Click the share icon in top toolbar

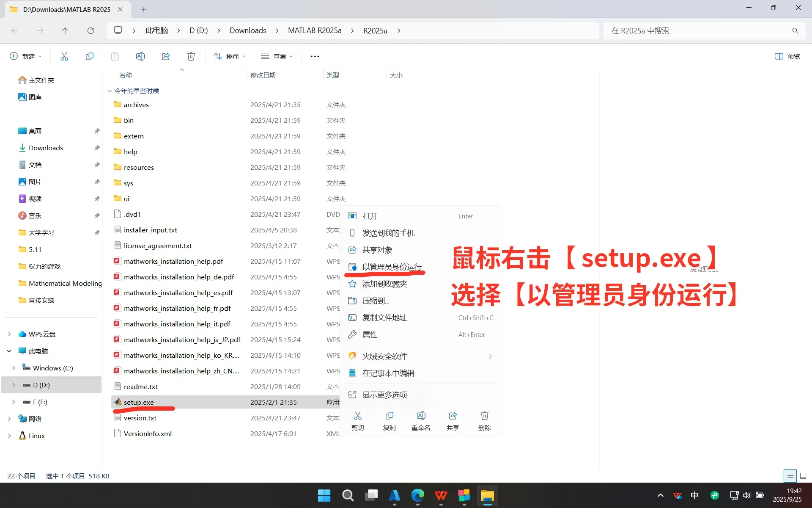click(166, 56)
